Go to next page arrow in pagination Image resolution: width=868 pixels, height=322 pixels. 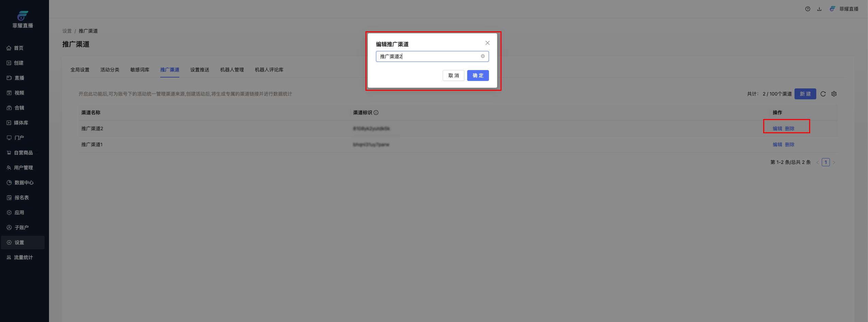click(834, 163)
